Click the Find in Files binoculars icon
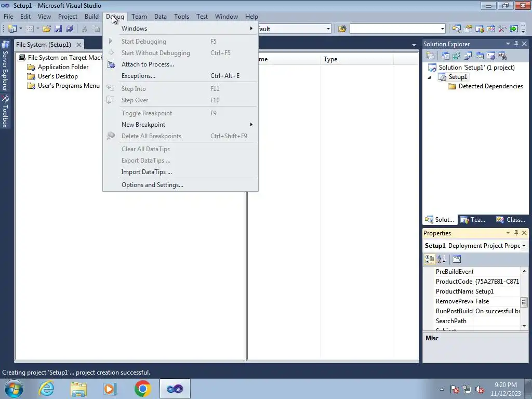The width and height of the screenshot is (532, 399). (342, 29)
